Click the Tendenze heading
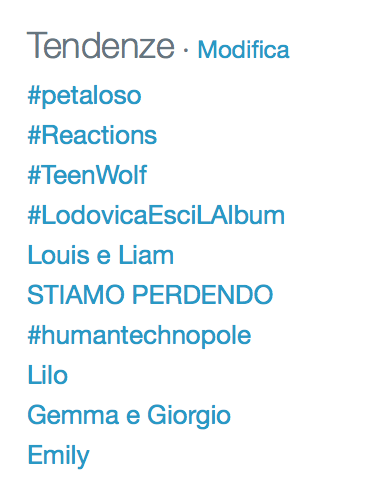Image resolution: width=374 pixels, height=488 pixels. (100, 46)
